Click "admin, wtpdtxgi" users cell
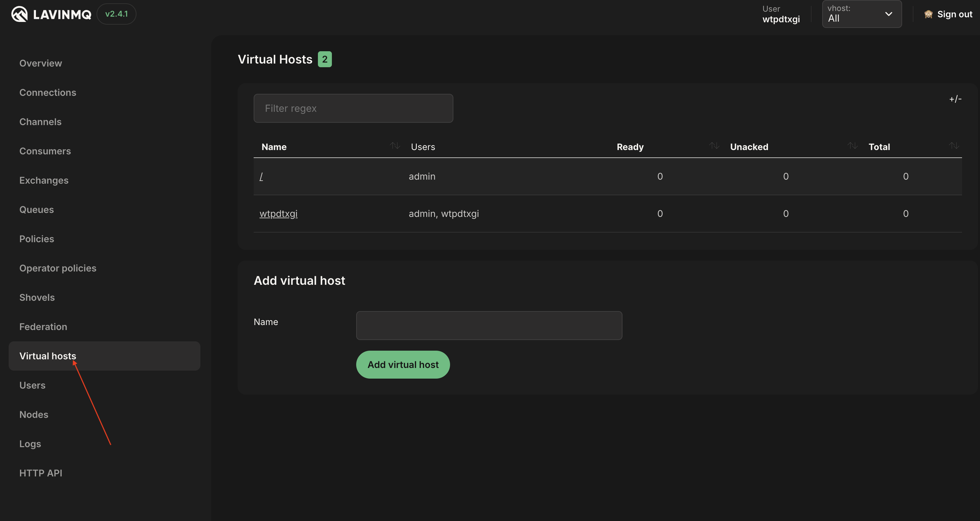Screen dimensions: 980x521 pos(444,214)
